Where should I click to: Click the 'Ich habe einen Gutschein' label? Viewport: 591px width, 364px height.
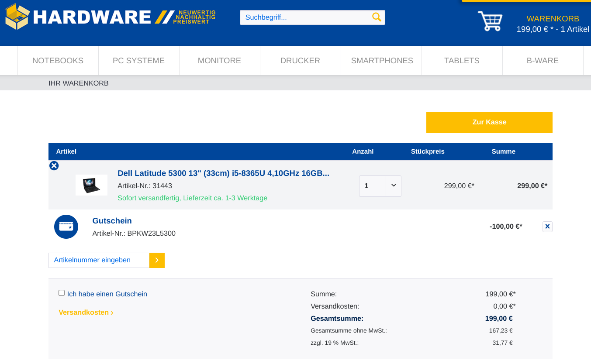click(x=107, y=294)
